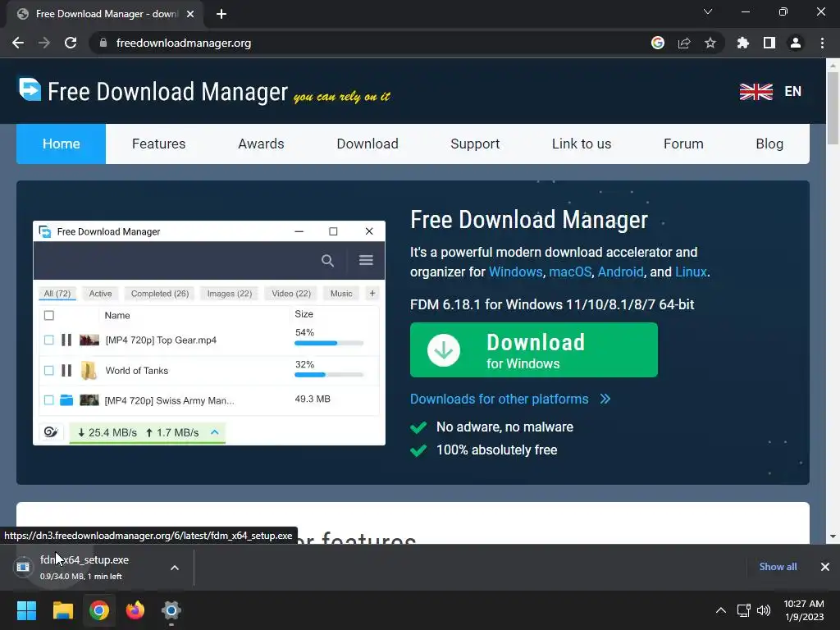Open Firefox from the taskbar
The width and height of the screenshot is (840, 630).
click(x=135, y=610)
